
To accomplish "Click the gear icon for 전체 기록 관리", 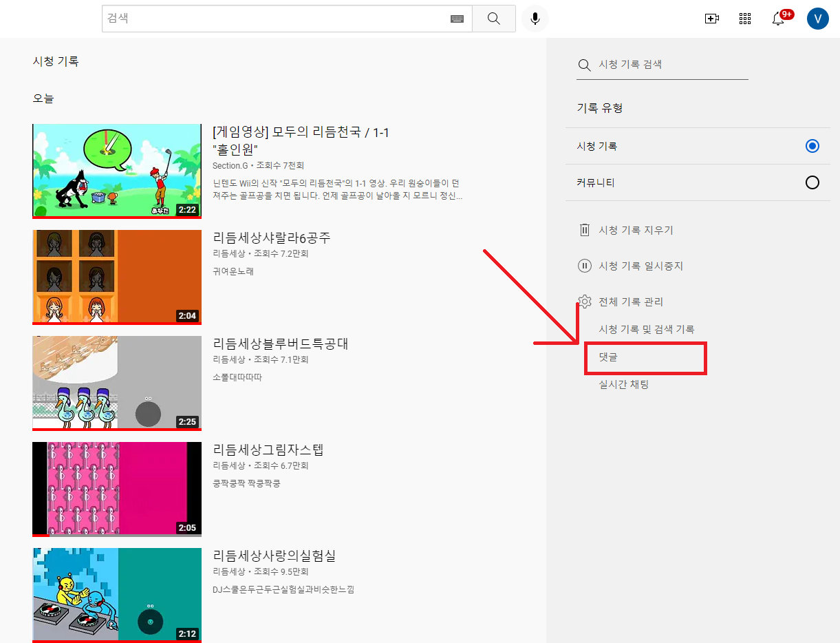I will click(x=585, y=302).
